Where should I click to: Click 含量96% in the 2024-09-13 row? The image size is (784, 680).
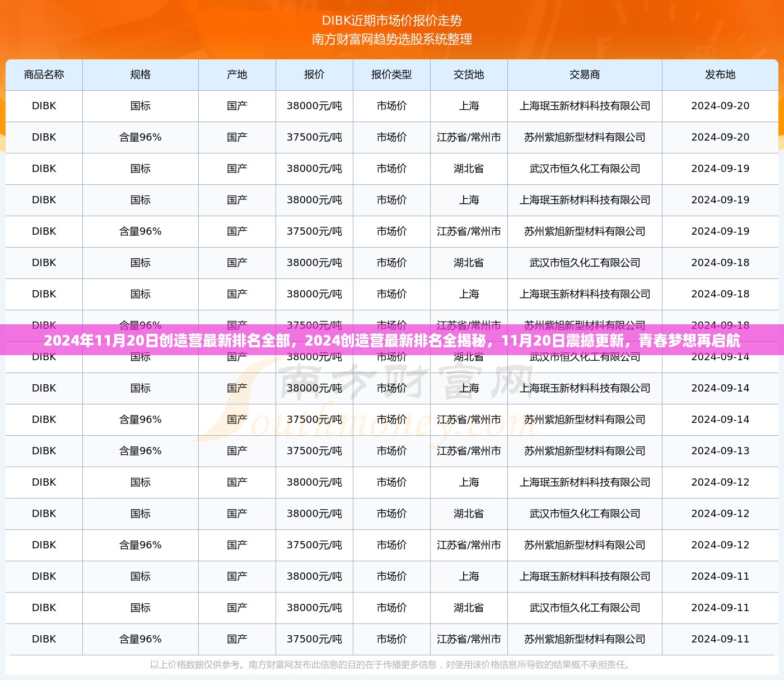[141, 451]
